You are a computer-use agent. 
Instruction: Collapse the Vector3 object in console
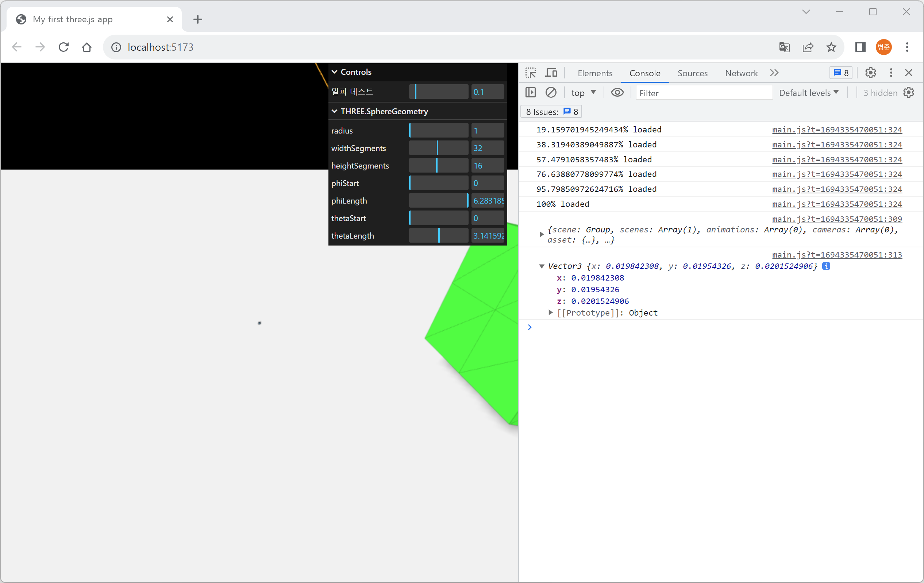click(542, 266)
